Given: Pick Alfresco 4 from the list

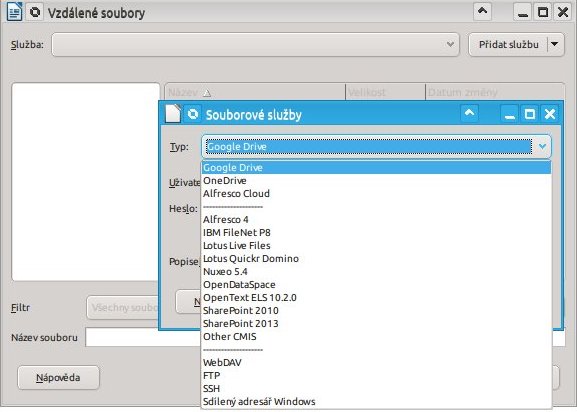Looking at the screenshot, I should [376, 220].
